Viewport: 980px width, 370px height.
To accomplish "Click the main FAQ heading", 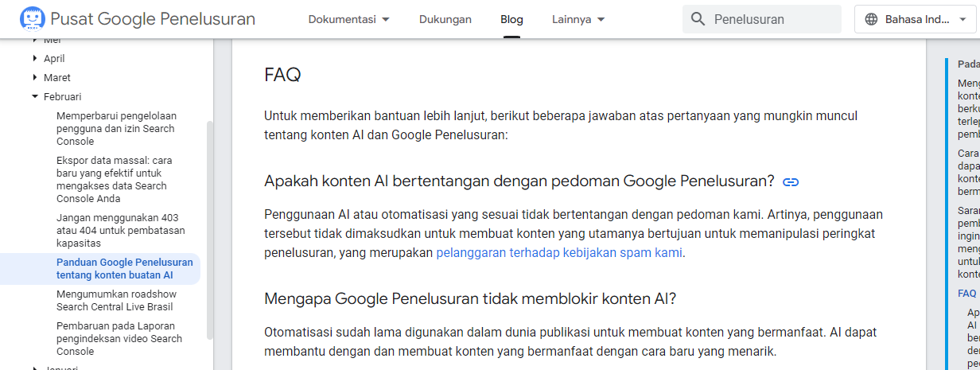I will 282,75.
